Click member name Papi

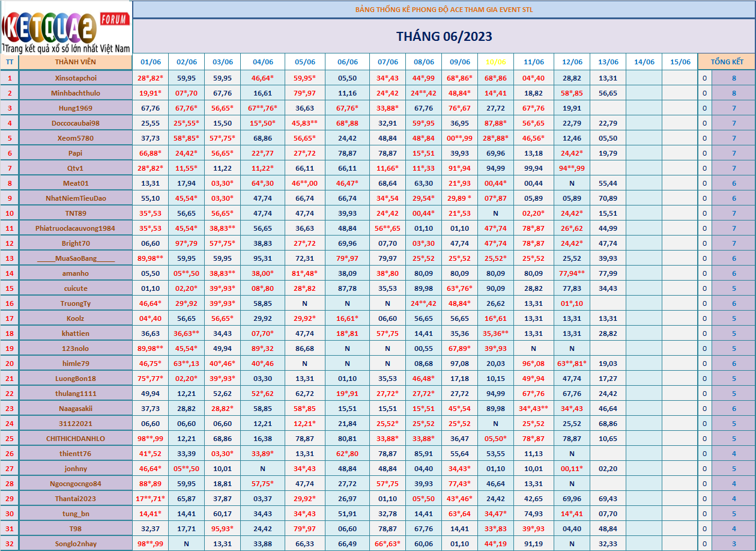coord(75,153)
